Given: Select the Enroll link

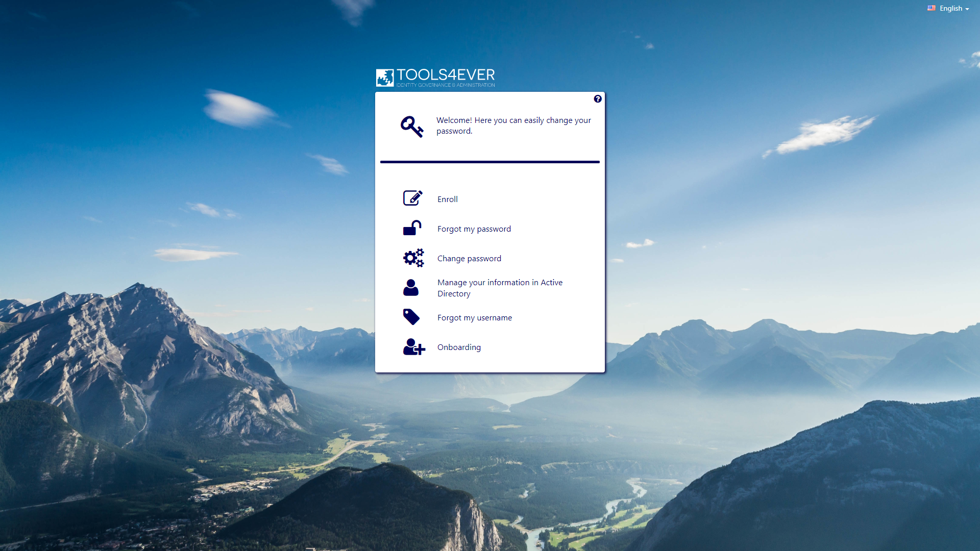Looking at the screenshot, I should click(x=448, y=199).
